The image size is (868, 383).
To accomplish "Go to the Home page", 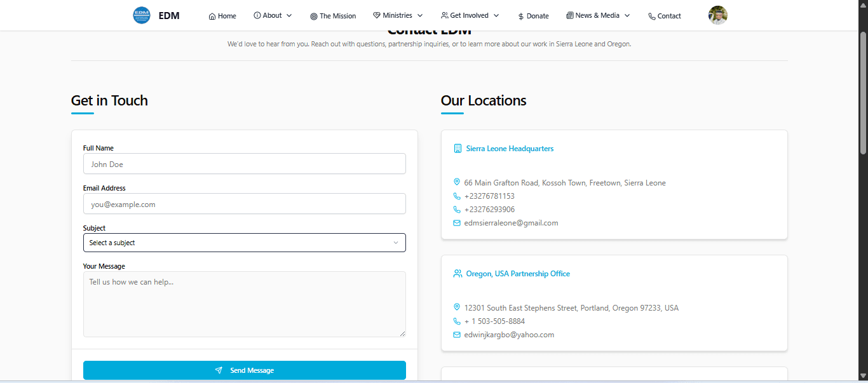I will 222,16.
